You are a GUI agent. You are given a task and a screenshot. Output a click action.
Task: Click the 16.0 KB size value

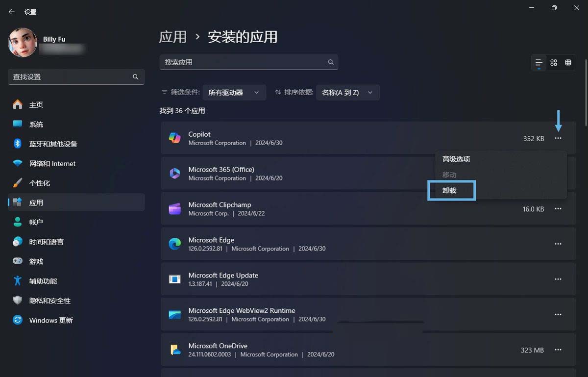533,209
